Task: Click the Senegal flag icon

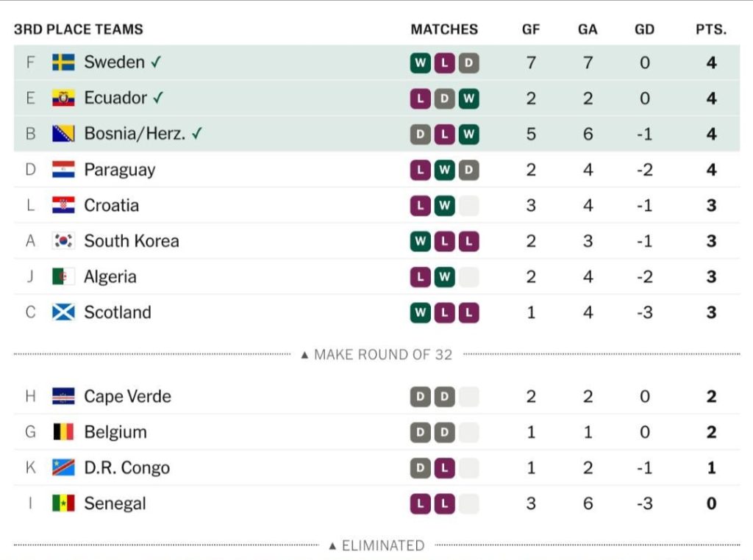Action: tap(63, 503)
